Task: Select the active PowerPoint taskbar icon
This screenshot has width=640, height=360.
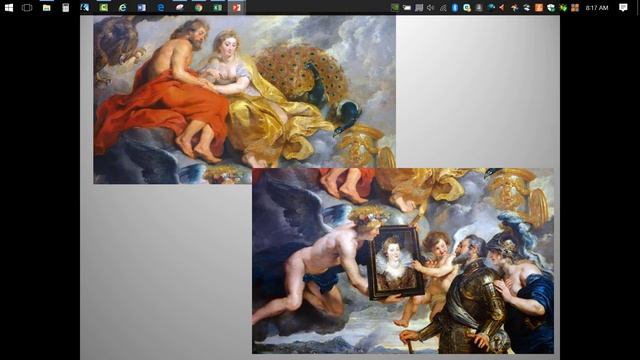Action: pyautogui.click(x=236, y=7)
